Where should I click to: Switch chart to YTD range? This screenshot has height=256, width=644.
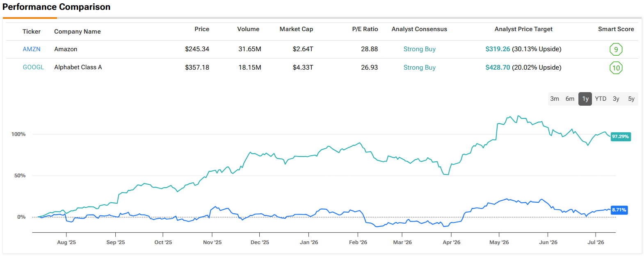(601, 99)
